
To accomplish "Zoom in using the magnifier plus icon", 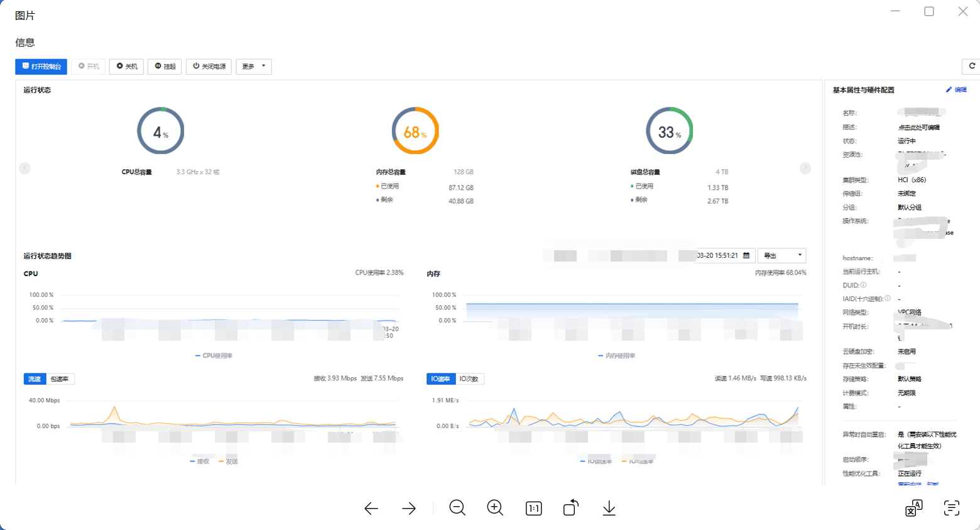I will 495,508.
